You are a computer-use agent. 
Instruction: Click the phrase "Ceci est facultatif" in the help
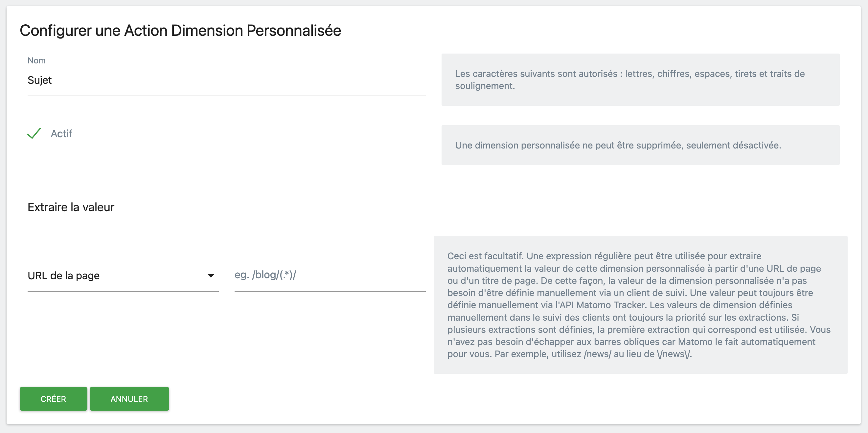(x=485, y=256)
